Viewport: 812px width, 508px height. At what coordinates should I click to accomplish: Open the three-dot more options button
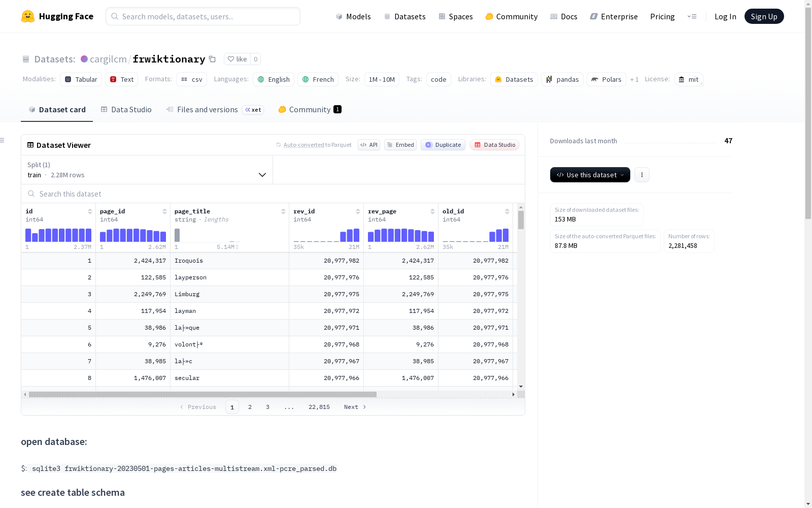642,175
